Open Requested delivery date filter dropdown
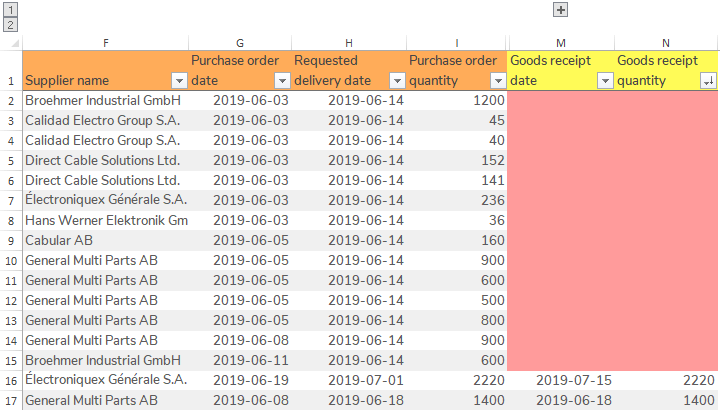The height and width of the screenshot is (410, 720). coord(395,81)
